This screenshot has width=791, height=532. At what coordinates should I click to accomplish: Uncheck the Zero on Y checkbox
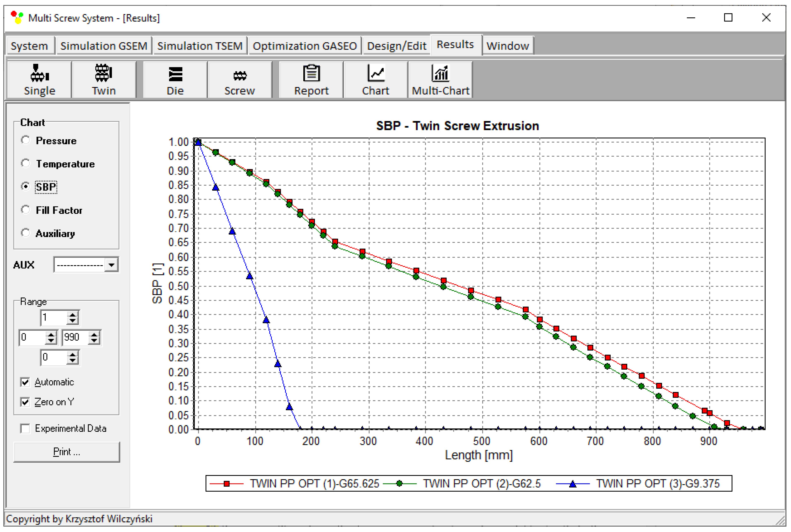click(25, 402)
